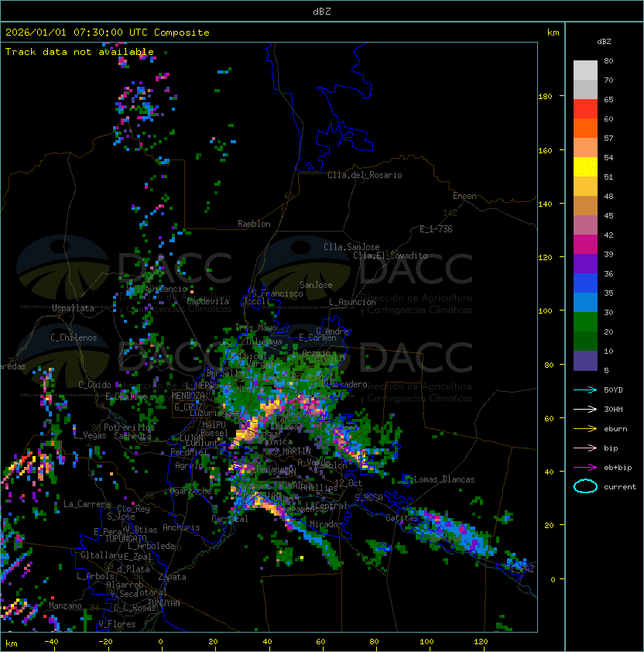Click the 'E_1-736' map label
The width and height of the screenshot is (644, 652).
(436, 229)
